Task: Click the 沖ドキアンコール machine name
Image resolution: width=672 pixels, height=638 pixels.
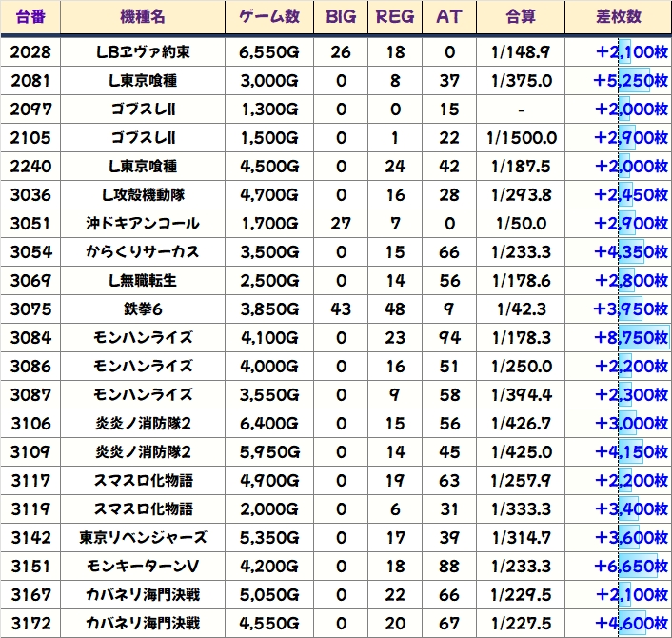Action: [x=143, y=224]
